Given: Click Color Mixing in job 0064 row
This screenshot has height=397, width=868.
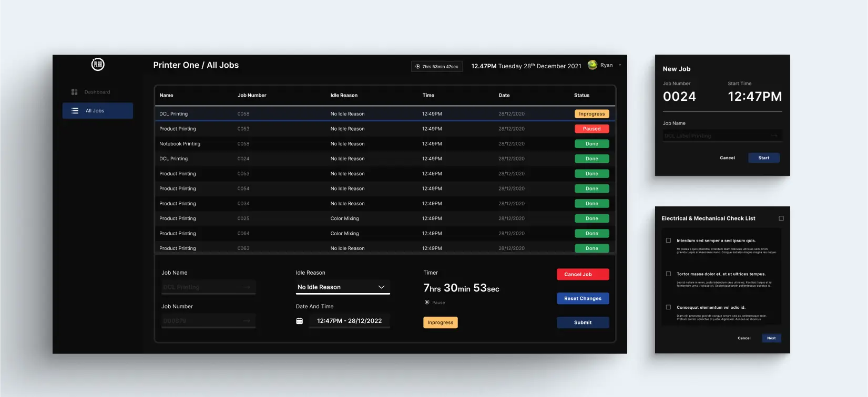Looking at the screenshot, I should point(345,233).
